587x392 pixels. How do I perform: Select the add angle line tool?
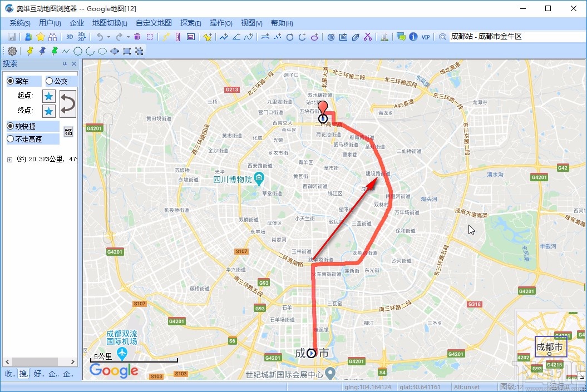(x=236, y=37)
